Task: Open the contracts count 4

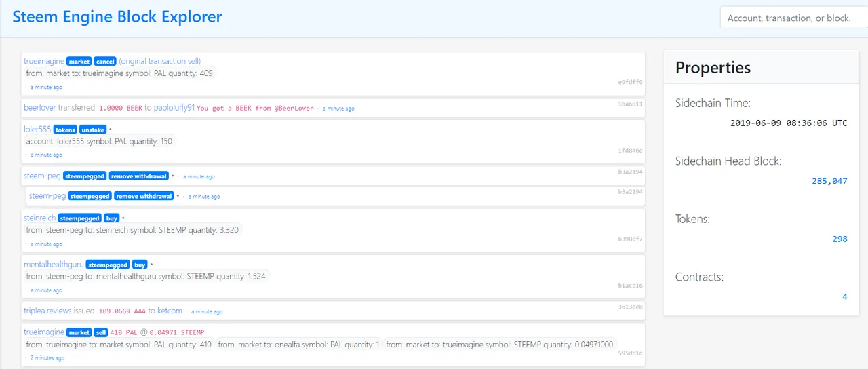Action: [x=845, y=297]
